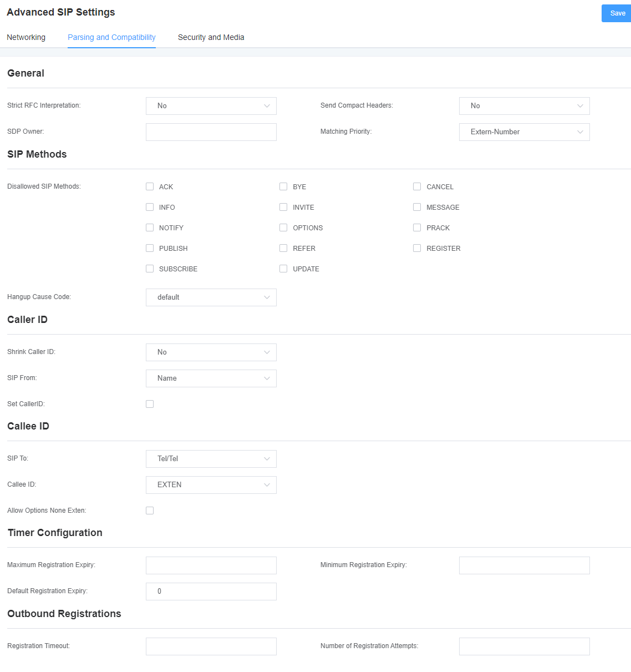This screenshot has width=631, height=672.
Task: Open the Matching Priority dropdown
Action: click(x=525, y=132)
